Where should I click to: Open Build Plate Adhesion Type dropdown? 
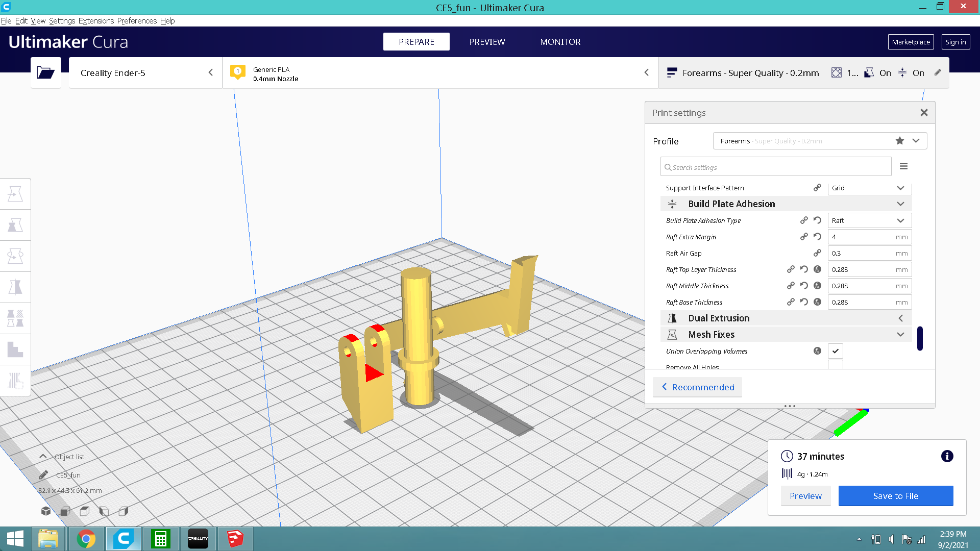click(869, 220)
